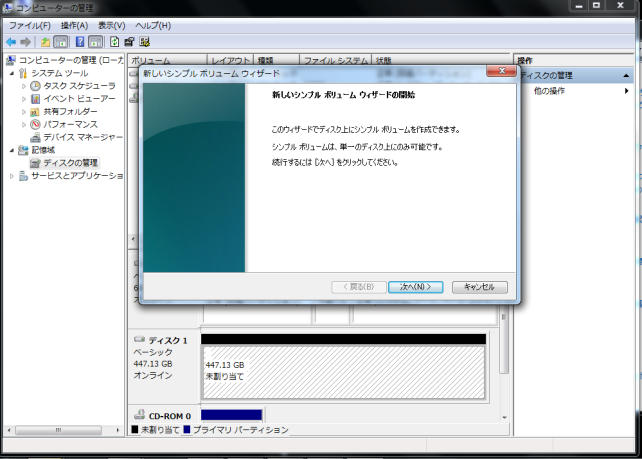Select タスク スケジューラ in the tree
642x459 pixels.
point(79,86)
